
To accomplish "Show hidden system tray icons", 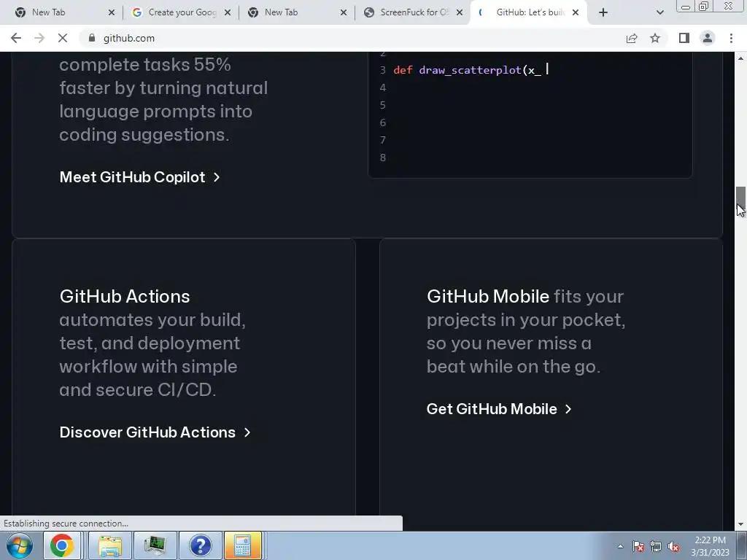I will (x=620, y=546).
